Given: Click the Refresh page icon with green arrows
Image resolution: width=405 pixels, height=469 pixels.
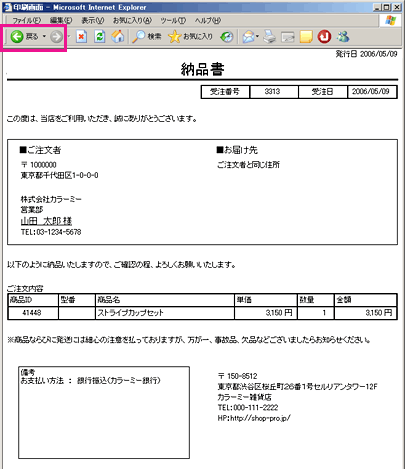Looking at the screenshot, I should [99, 37].
